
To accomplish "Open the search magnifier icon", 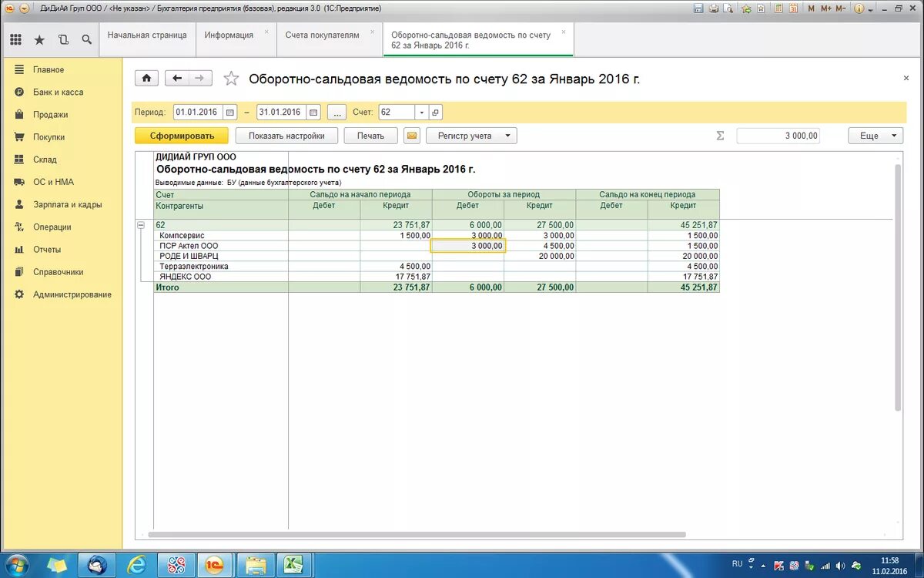I will pos(86,39).
